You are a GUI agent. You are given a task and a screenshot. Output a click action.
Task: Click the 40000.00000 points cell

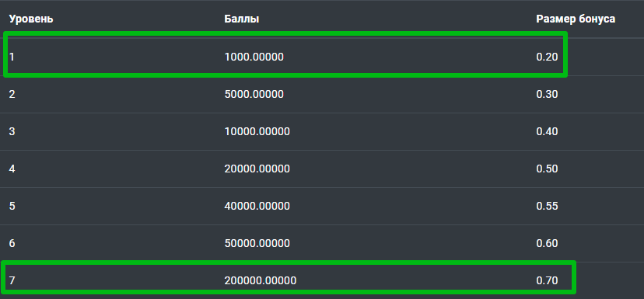coord(257,206)
